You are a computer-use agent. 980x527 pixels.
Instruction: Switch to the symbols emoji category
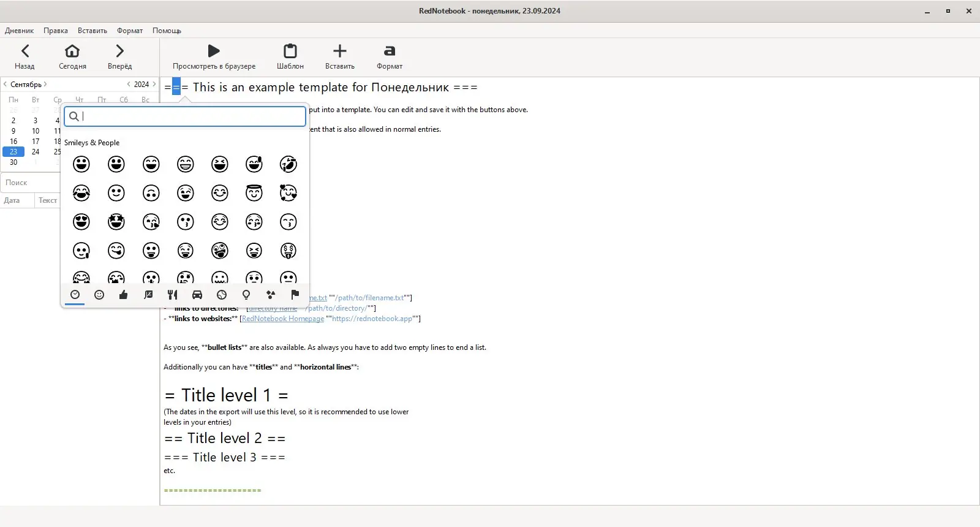coord(271,295)
